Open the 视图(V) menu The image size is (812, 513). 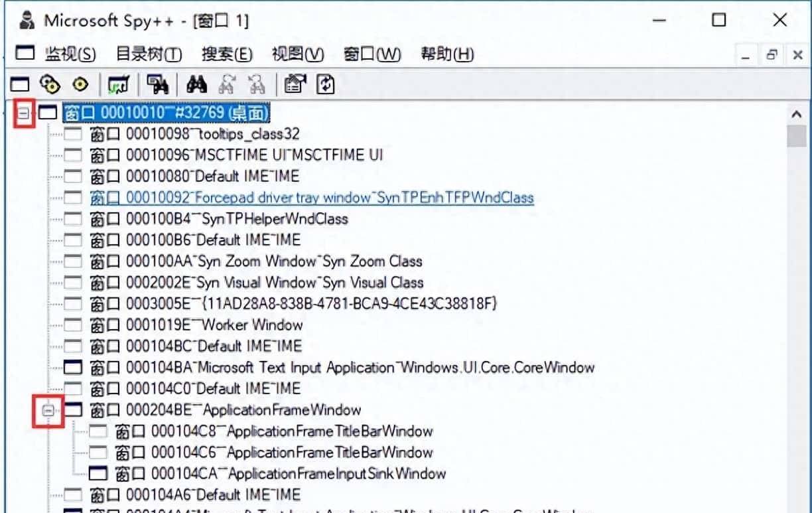298,54
